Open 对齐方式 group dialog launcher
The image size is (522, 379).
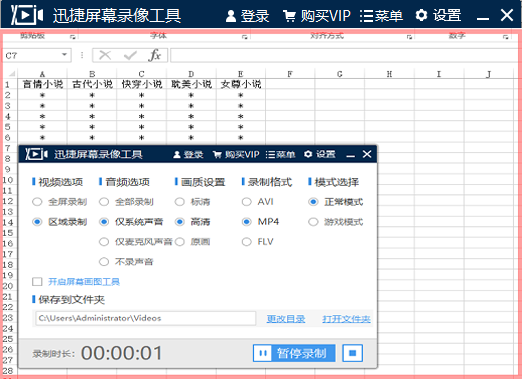(x=409, y=37)
